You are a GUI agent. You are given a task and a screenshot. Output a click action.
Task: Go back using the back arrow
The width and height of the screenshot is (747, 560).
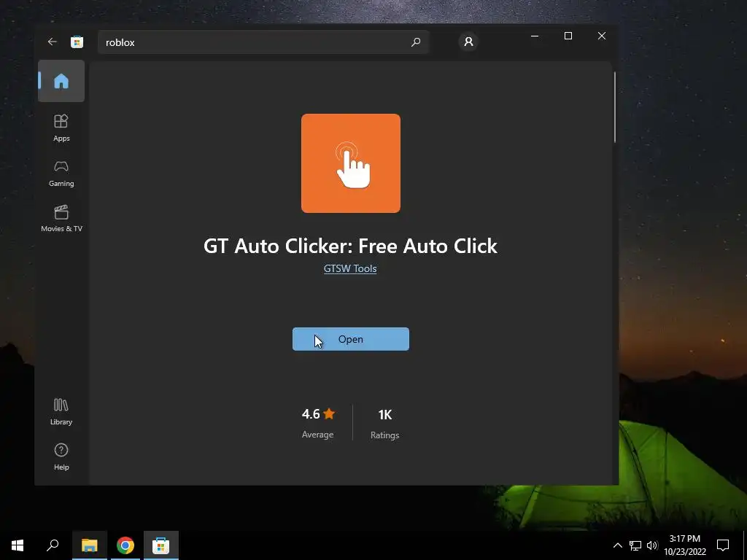(x=53, y=42)
